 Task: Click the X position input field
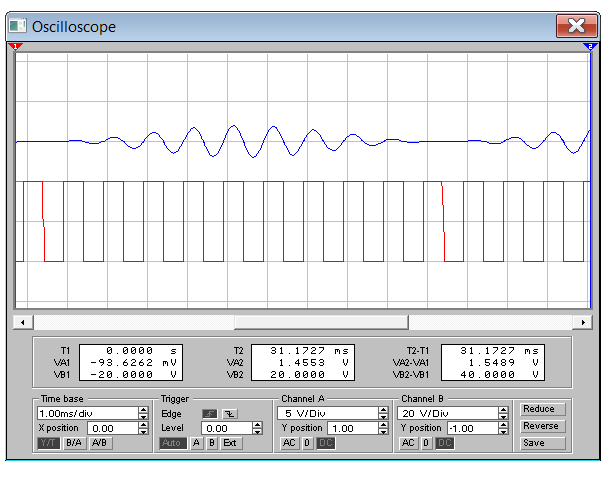(113, 428)
